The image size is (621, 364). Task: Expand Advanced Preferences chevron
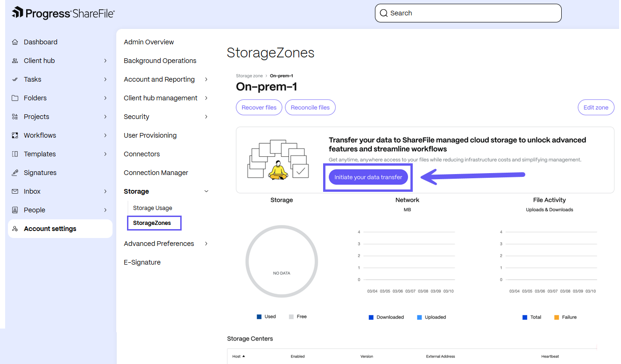pos(206,244)
